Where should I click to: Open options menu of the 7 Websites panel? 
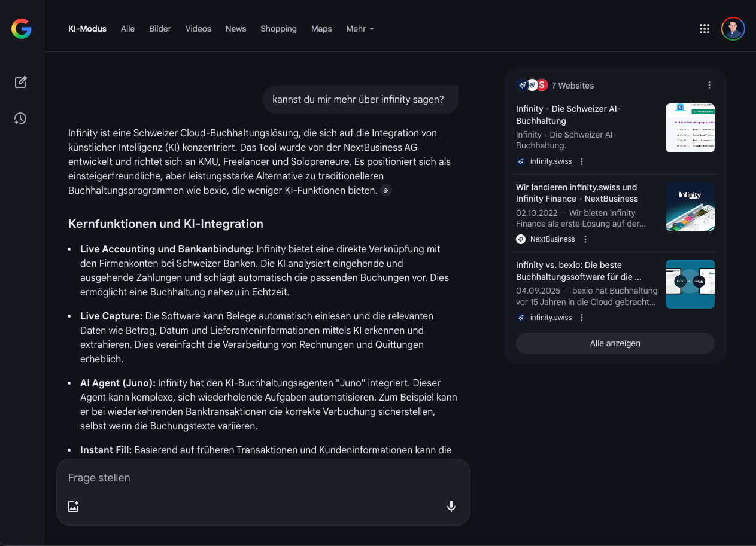click(709, 85)
